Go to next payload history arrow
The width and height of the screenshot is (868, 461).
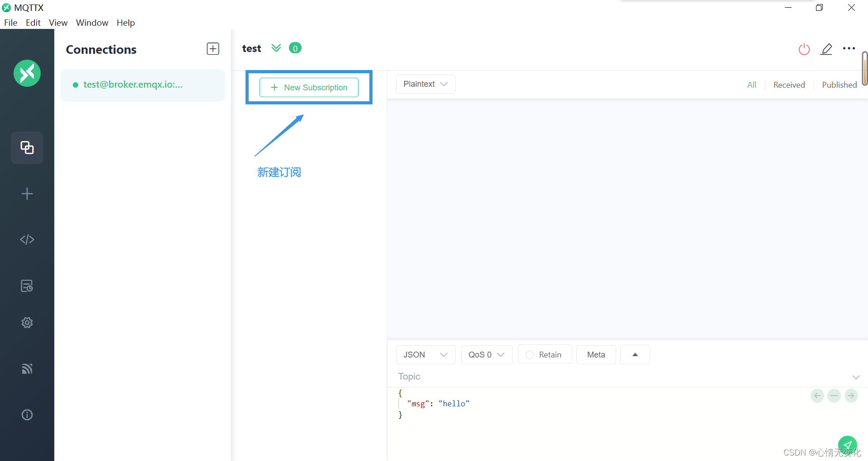[851, 396]
